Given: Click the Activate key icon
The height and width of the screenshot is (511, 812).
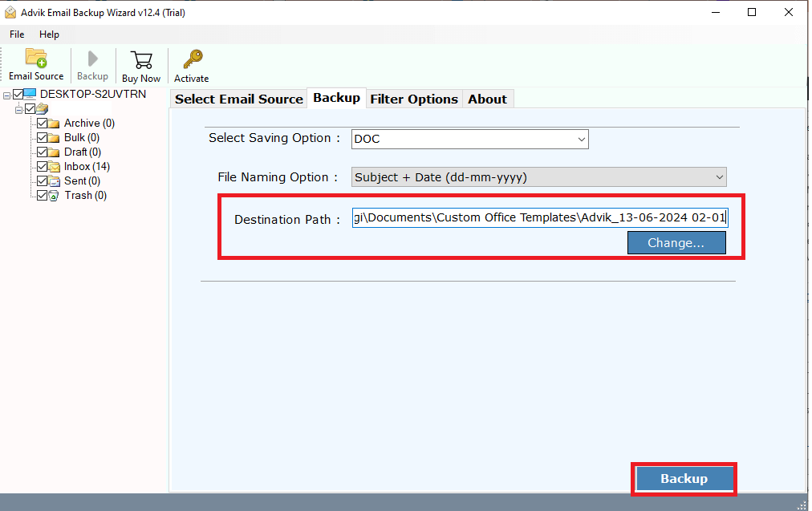Looking at the screenshot, I should (x=193, y=59).
